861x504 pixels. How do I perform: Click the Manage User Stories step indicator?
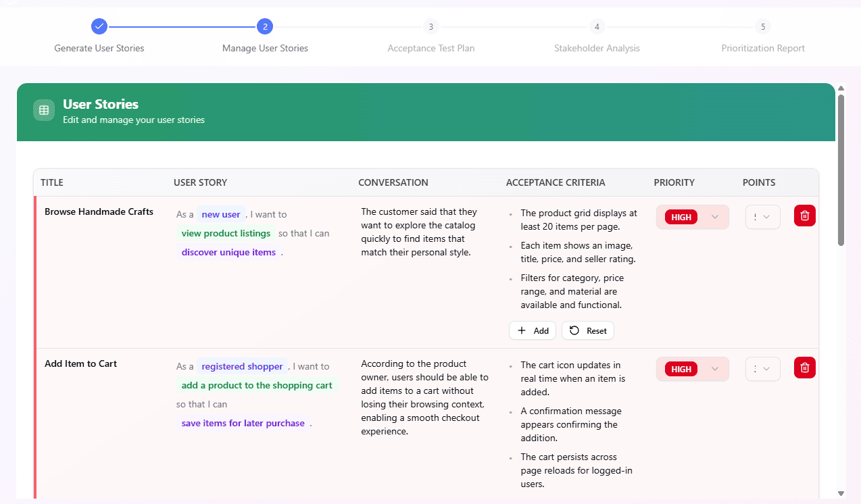(265, 26)
